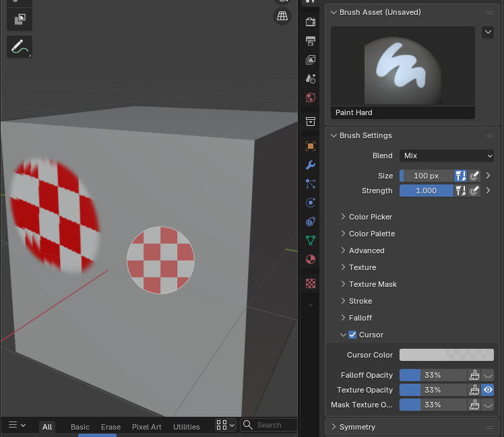The height and width of the screenshot is (437, 504).
Task: Select the Basic brush catalog tab
Action: pyautogui.click(x=80, y=427)
